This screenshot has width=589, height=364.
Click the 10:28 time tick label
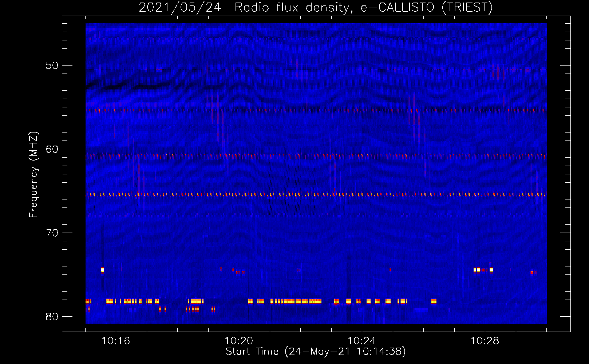(x=485, y=341)
